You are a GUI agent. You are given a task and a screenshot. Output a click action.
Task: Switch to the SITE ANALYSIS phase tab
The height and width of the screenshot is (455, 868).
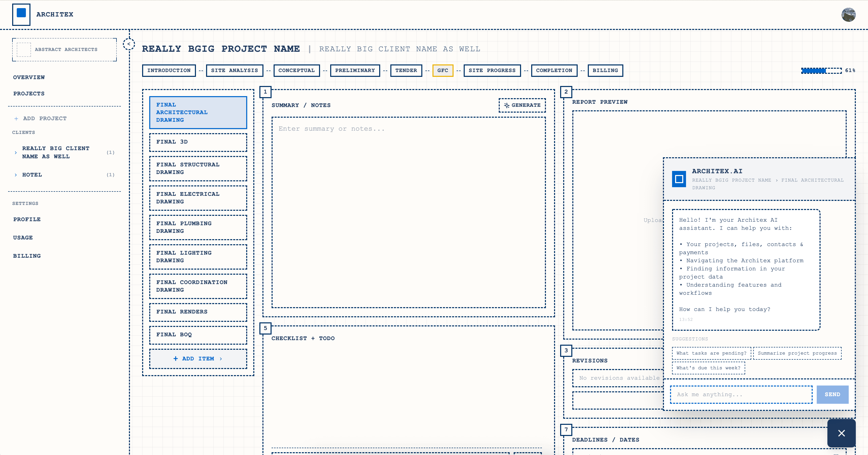234,71
